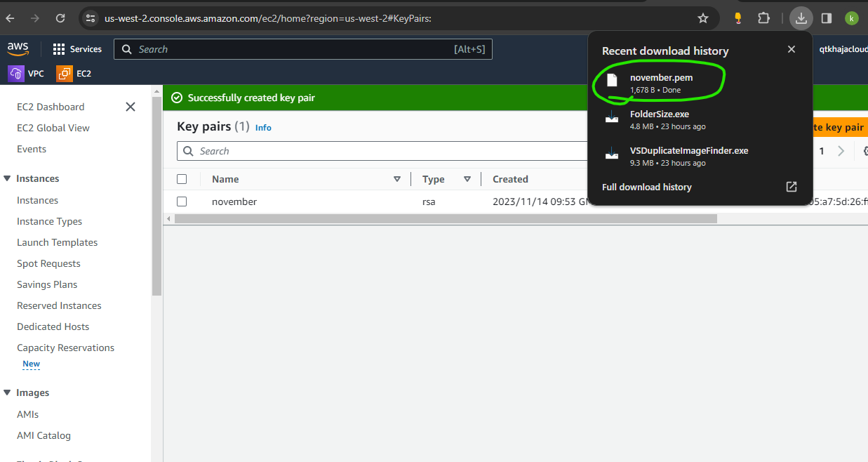
Task: Open Spot Requests page
Action: click(x=48, y=263)
